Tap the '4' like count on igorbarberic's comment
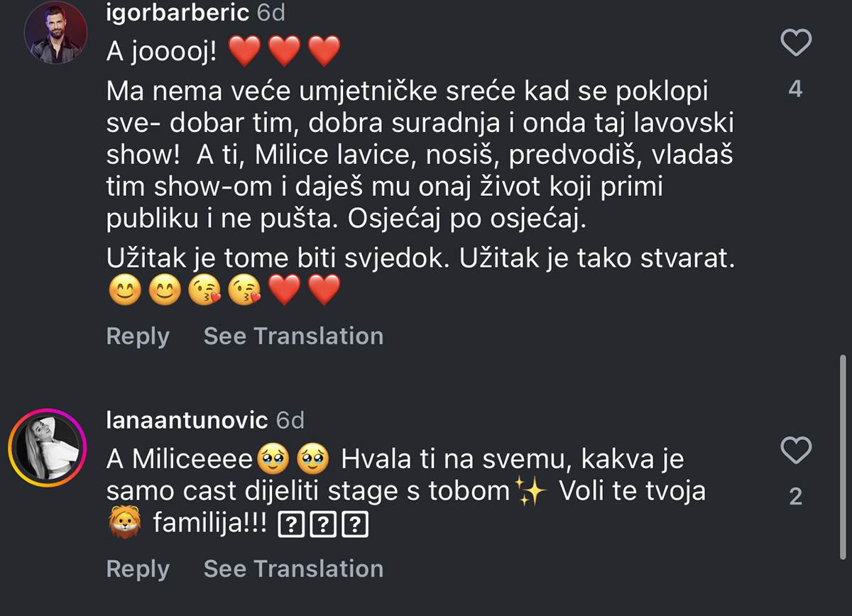Image resolution: width=852 pixels, height=616 pixels. click(796, 89)
